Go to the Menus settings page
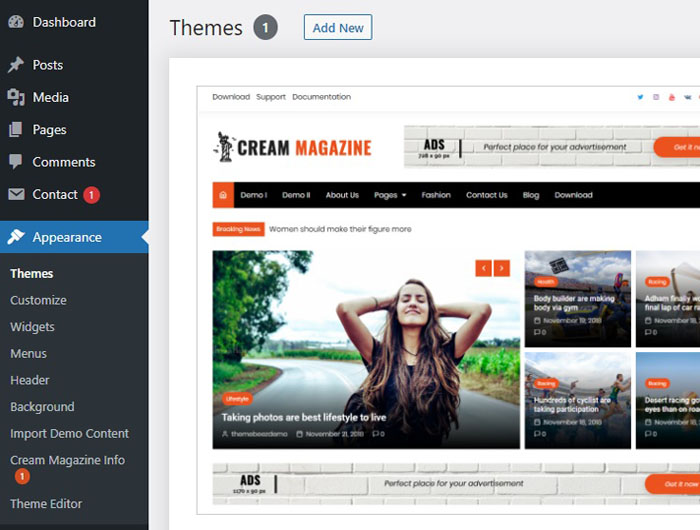 click(28, 353)
